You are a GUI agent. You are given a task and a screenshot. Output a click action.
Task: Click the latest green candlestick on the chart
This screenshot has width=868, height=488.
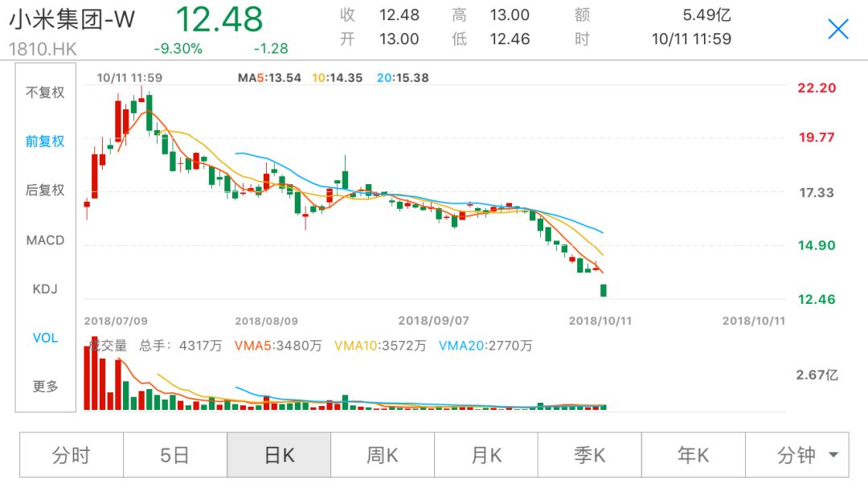coord(604,290)
